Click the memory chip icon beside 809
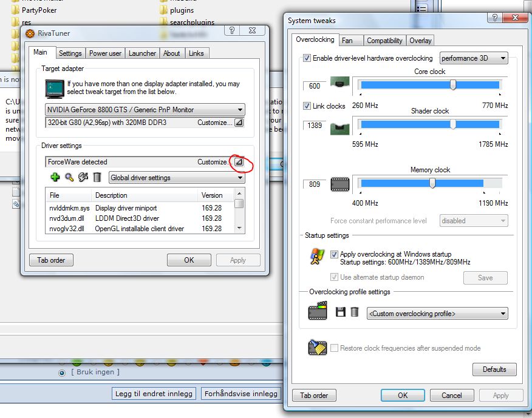The width and height of the screenshot is (532, 418). [340, 184]
